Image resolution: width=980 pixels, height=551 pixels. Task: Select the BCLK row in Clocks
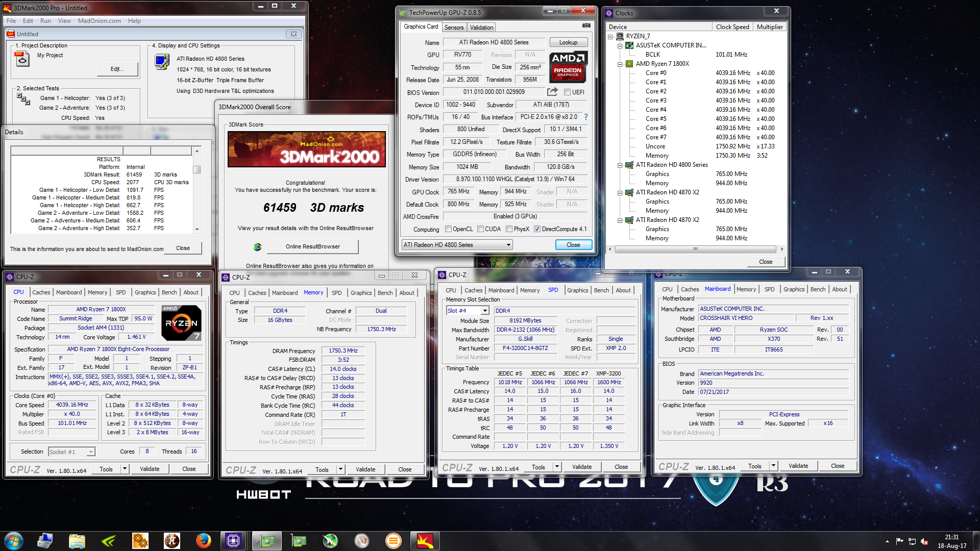(652, 55)
